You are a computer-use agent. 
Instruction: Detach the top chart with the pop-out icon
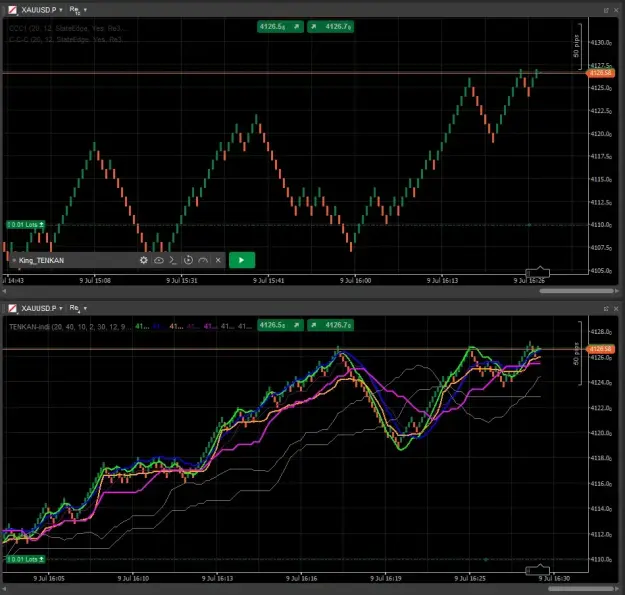click(x=606, y=10)
